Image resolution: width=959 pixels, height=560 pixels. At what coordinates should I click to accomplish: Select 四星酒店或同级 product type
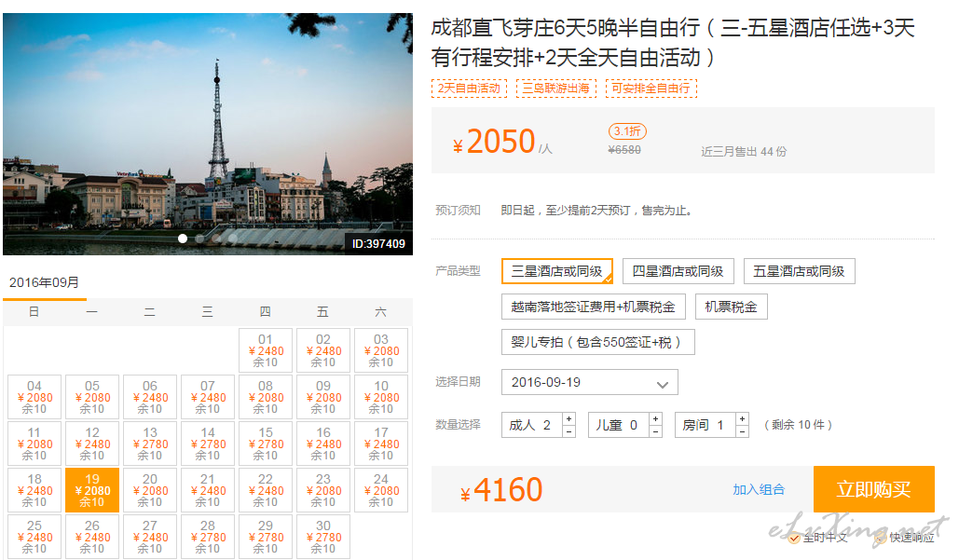678,271
